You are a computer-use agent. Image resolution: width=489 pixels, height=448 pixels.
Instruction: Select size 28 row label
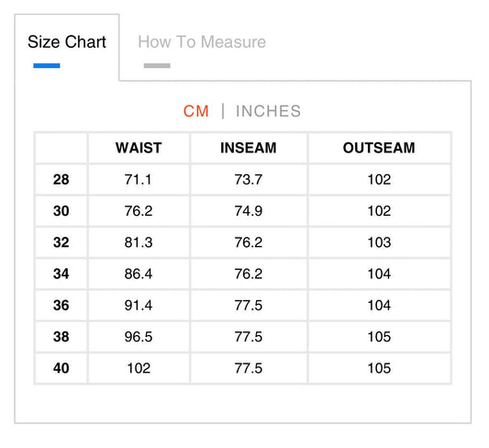pyautogui.click(x=61, y=179)
